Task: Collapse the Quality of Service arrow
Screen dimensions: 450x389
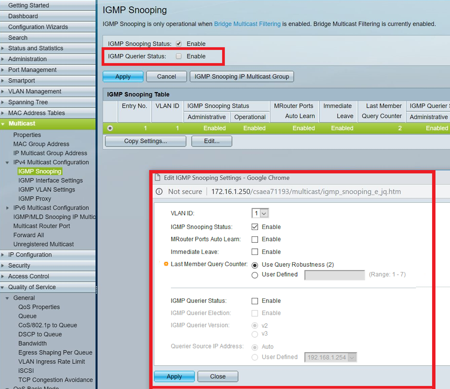Action: tap(3, 287)
